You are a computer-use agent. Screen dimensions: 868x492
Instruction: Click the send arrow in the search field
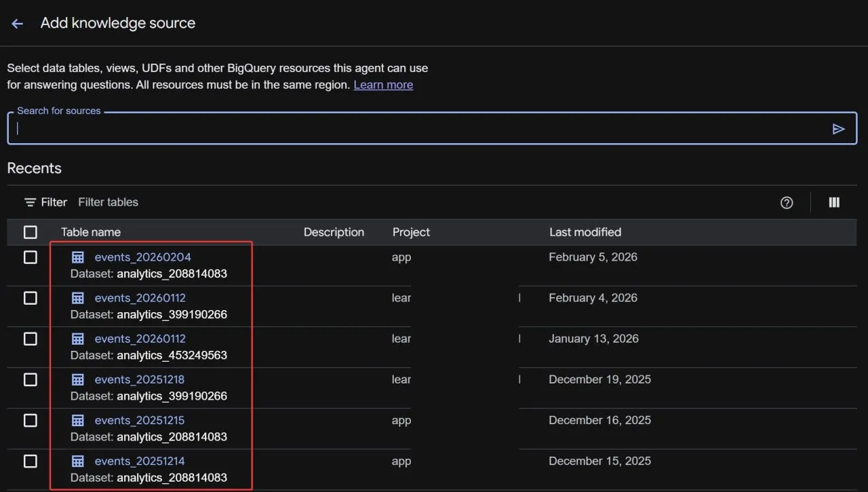(x=838, y=129)
